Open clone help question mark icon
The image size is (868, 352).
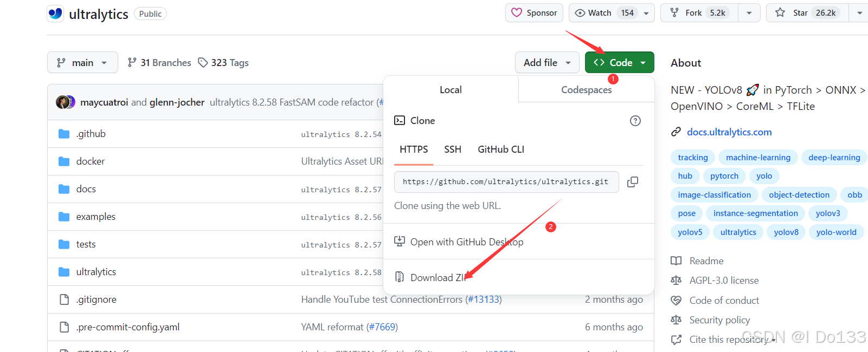[x=635, y=121]
